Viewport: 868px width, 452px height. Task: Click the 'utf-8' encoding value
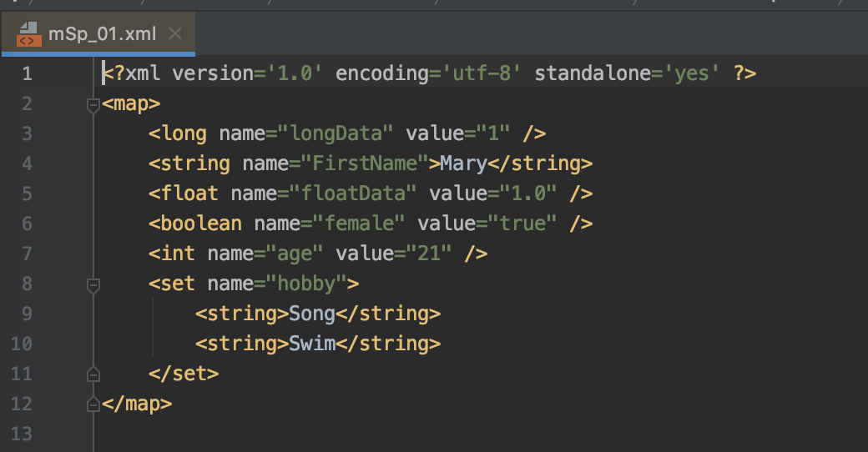(482, 73)
